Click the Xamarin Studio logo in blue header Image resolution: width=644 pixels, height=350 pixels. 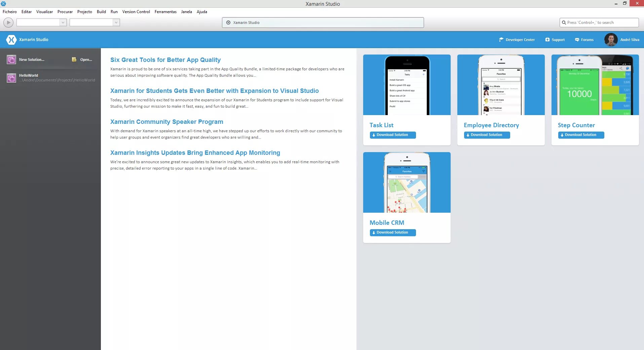click(x=11, y=40)
